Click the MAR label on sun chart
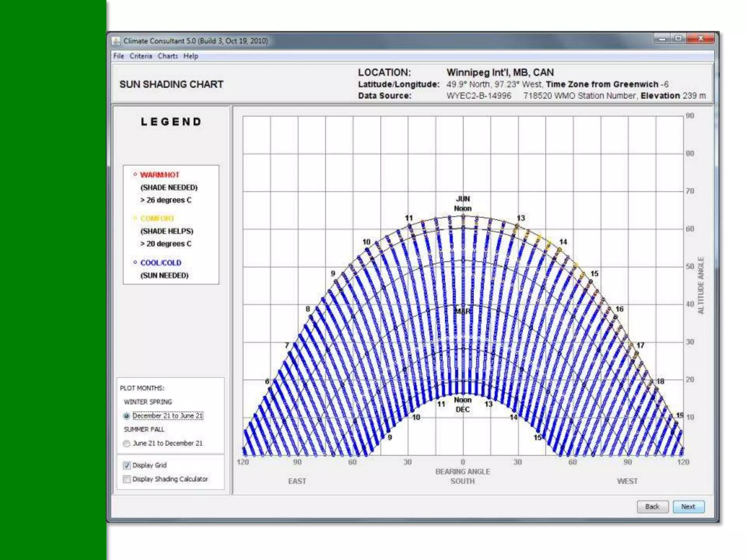The height and width of the screenshot is (560, 747). (x=462, y=311)
